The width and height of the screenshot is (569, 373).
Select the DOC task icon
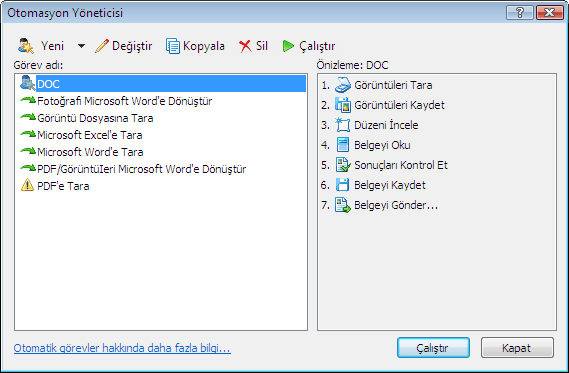click(28, 83)
